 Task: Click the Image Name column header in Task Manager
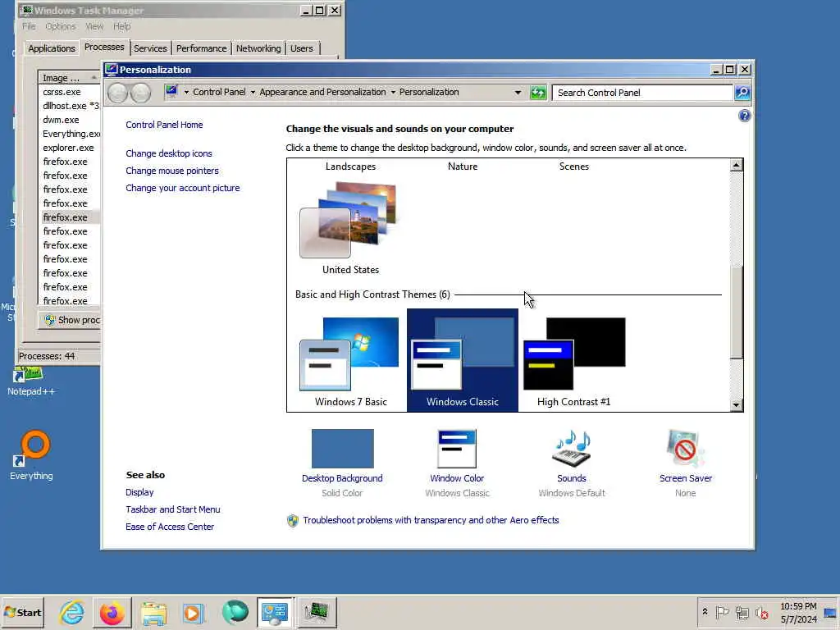(68, 78)
